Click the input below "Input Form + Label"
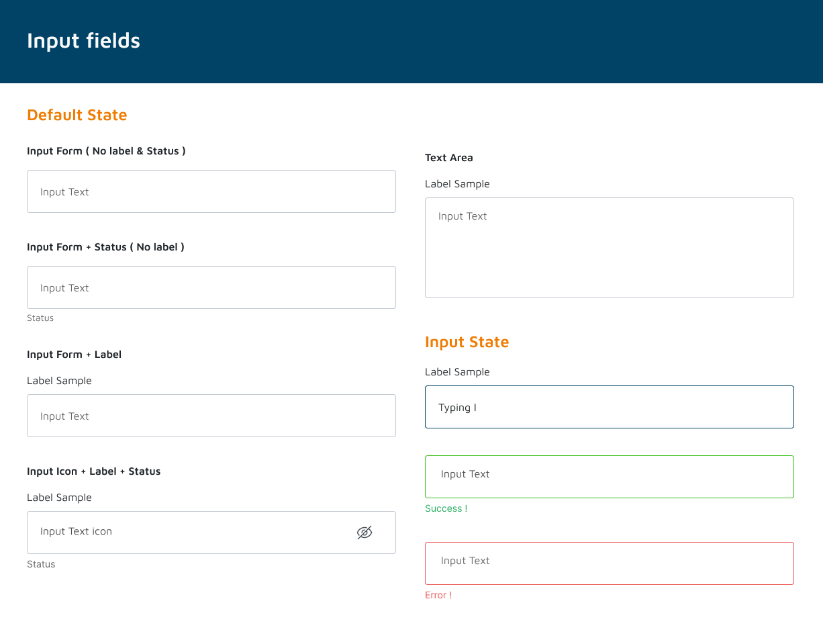Viewport: 823px width, 644px height. coord(211,416)
